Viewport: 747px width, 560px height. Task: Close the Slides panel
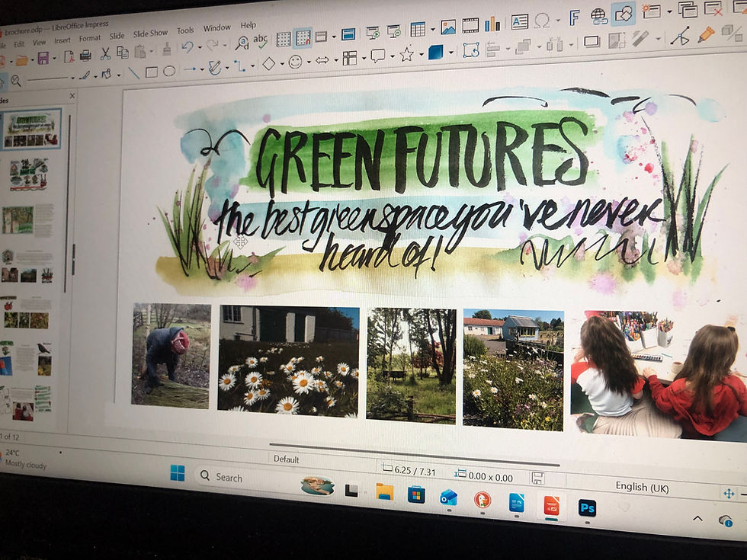[72, 96]
